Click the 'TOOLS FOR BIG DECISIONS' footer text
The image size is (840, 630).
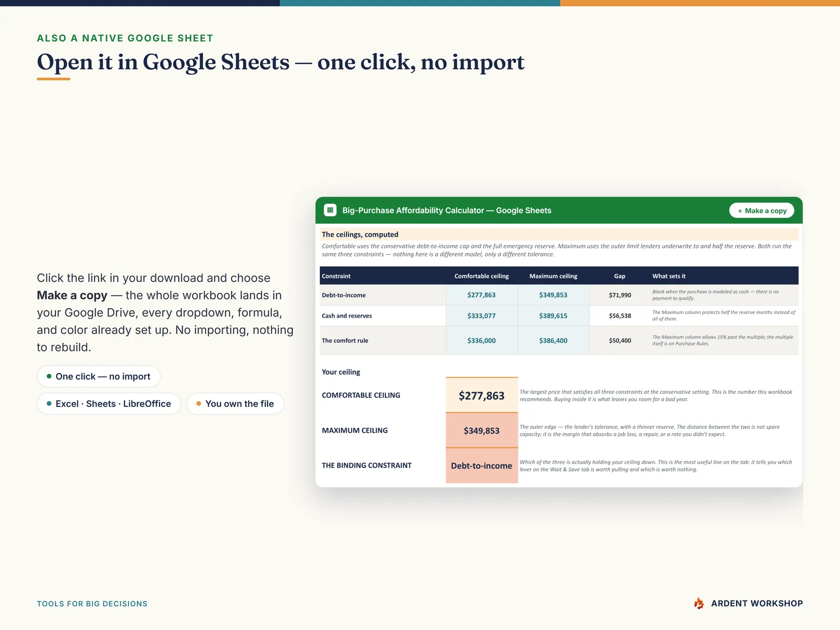[x=92, y=604]
